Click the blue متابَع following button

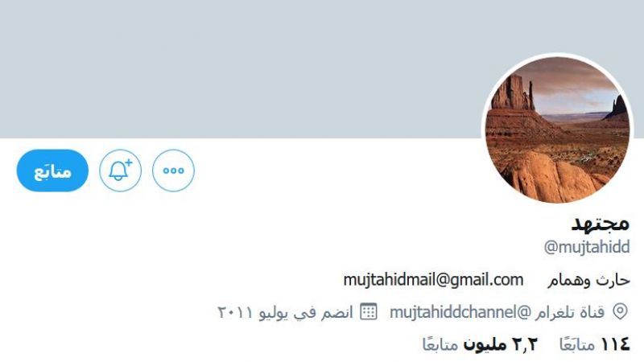pyautogui.click(x=52, y=171)
